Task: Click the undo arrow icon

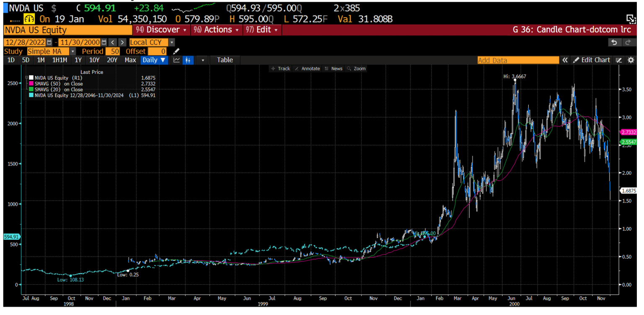Action: point(614,42)
